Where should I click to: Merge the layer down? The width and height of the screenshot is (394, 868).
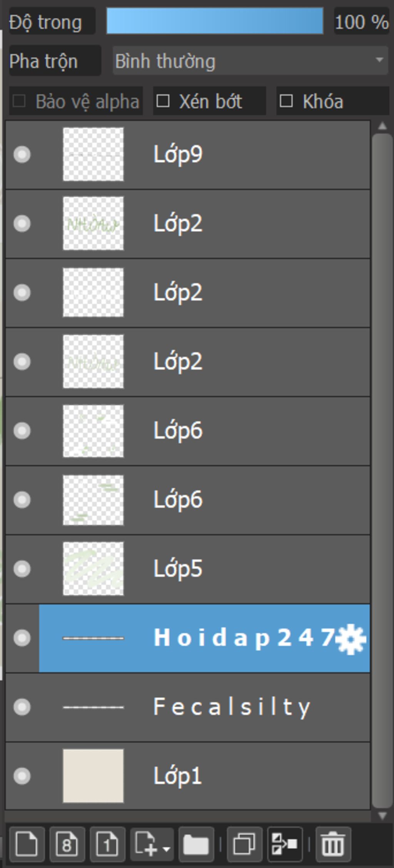(284, 844)
